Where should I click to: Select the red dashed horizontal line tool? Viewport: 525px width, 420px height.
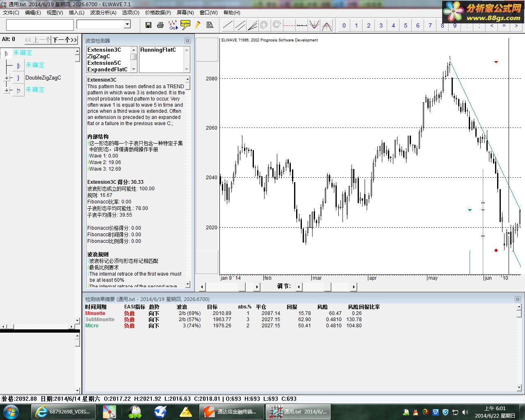click(289, 25)
